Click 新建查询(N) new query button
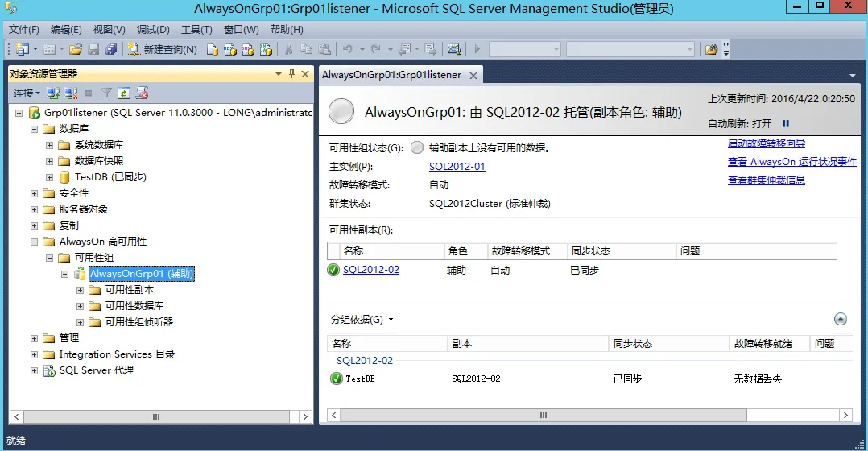This screenshot has width=868, height=451. pos(162,49)
